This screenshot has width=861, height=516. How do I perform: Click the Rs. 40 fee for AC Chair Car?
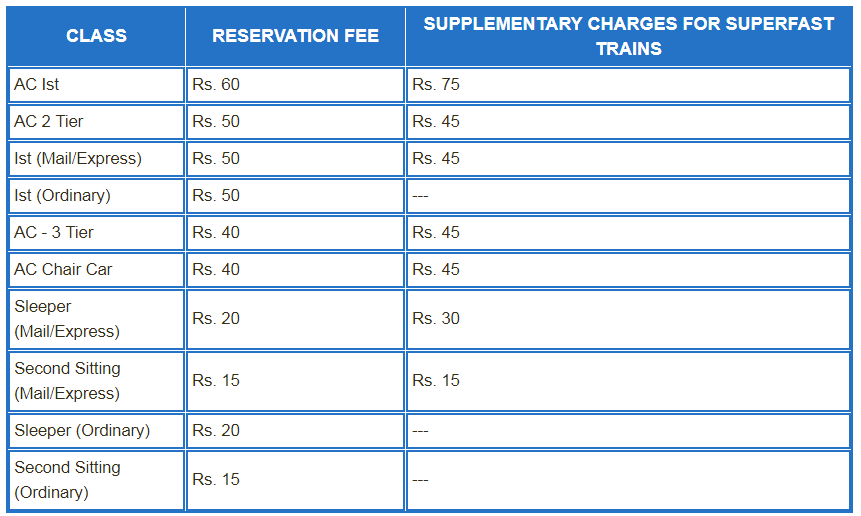coord(295,270)
